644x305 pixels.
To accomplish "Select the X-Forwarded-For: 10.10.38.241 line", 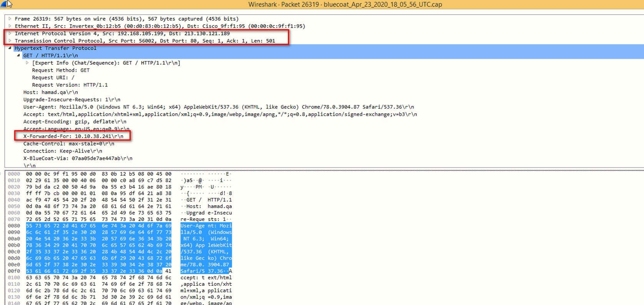I will tap(73, 136).
